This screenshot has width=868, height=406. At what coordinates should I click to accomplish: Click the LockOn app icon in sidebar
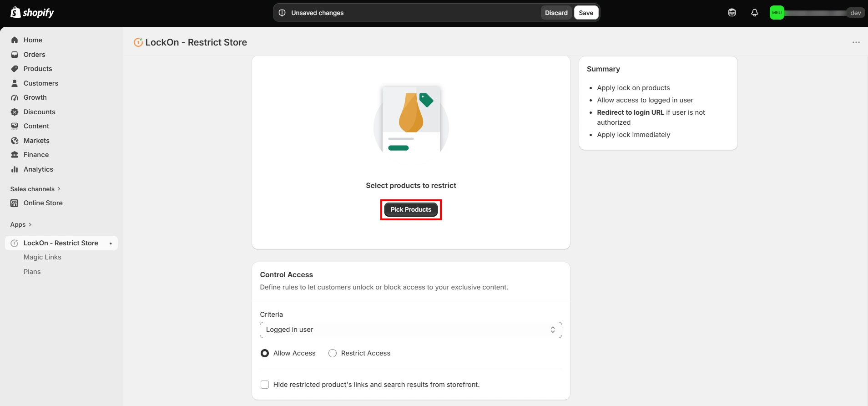15,243
